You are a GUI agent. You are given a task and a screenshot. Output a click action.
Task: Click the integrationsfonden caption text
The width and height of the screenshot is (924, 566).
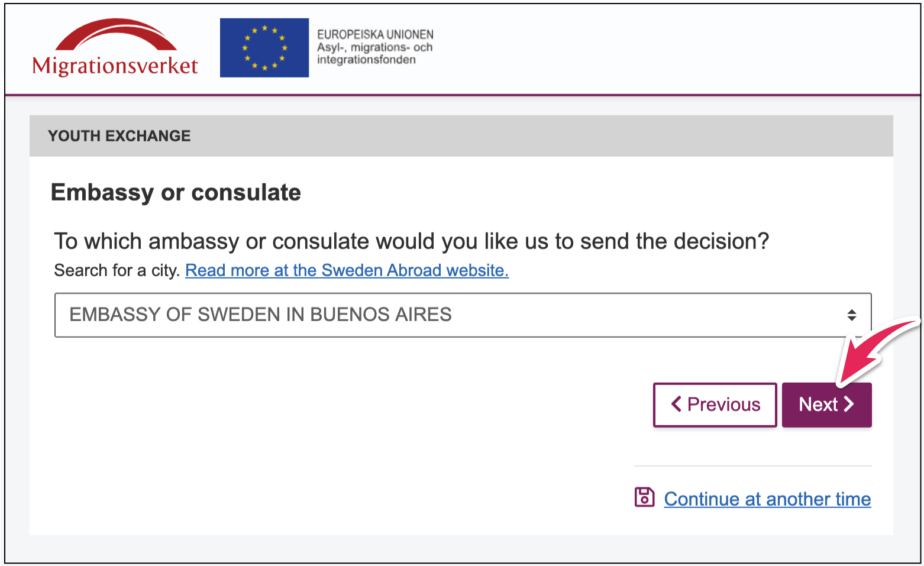tap(366, 60)
